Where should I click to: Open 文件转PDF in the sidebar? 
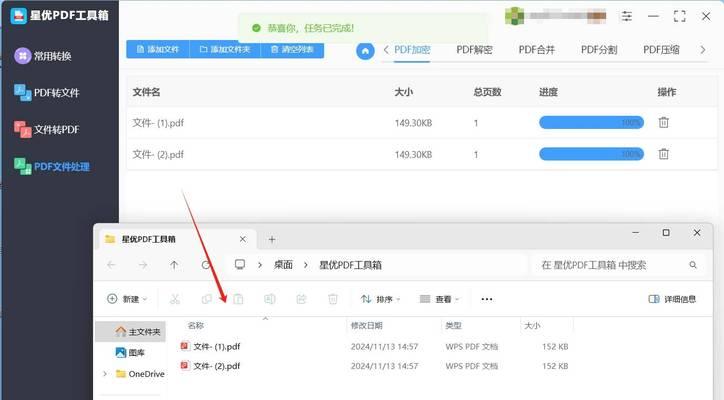pos(47,129)
